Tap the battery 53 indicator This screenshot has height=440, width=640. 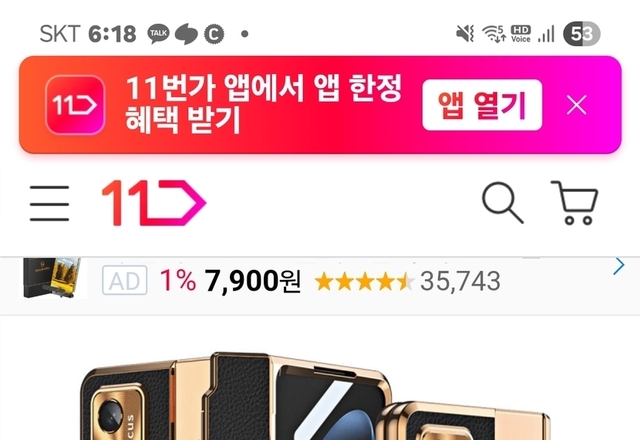tap(582, 33)
